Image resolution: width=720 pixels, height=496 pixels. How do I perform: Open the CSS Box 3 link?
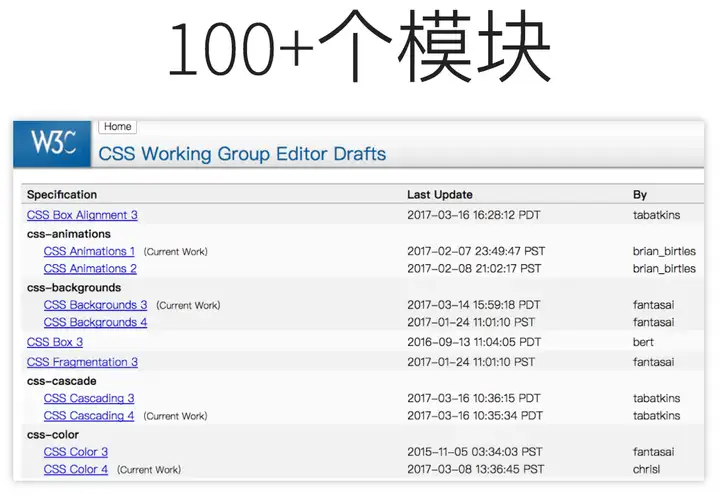pos(55,342)
